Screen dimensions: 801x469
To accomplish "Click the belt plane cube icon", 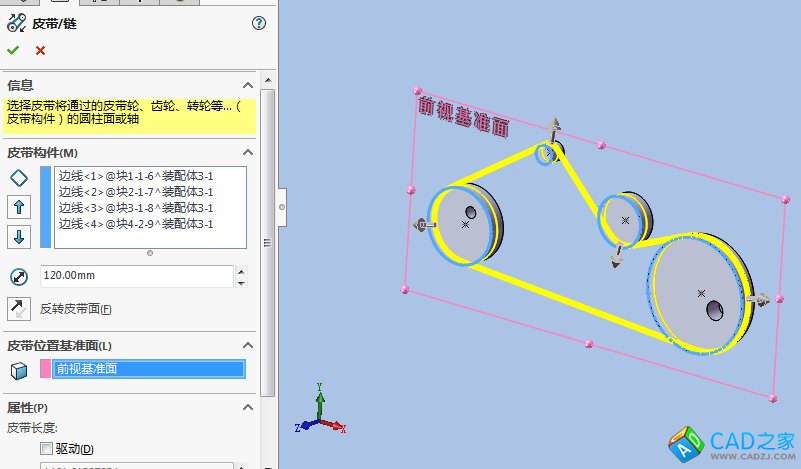I will pos(19,370).
